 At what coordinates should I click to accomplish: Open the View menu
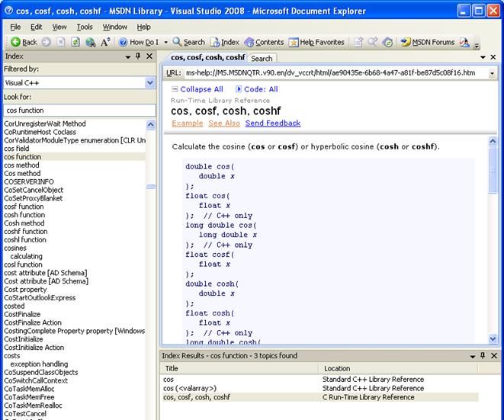(59, 27)
